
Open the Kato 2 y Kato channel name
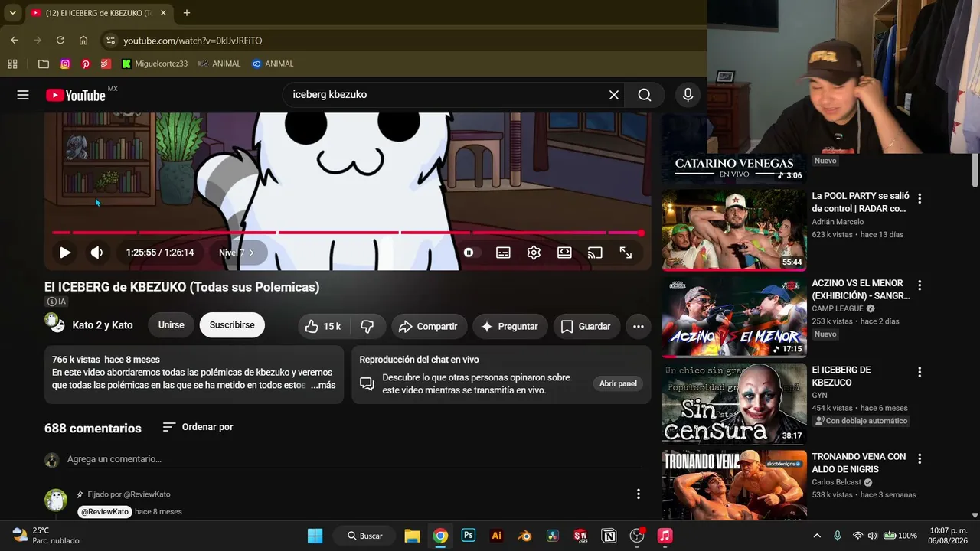click(x=103, y=325)
